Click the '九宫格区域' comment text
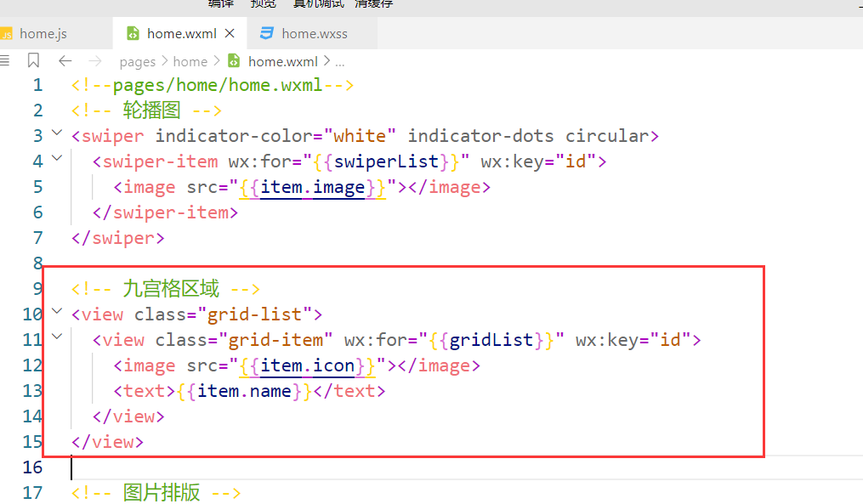Screen dimensions: 863x504 (171, 289)
